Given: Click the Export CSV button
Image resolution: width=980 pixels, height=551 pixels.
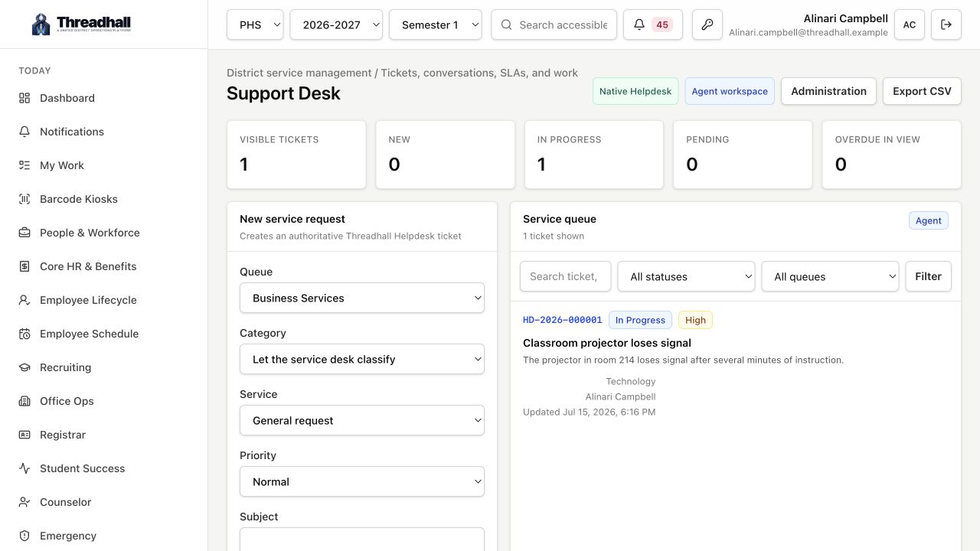Looking at the screenshot, I should click(922, 91).
